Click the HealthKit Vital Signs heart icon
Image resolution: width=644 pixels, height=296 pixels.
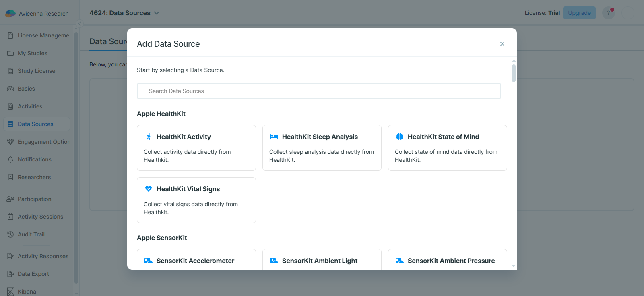coord(149,189)
